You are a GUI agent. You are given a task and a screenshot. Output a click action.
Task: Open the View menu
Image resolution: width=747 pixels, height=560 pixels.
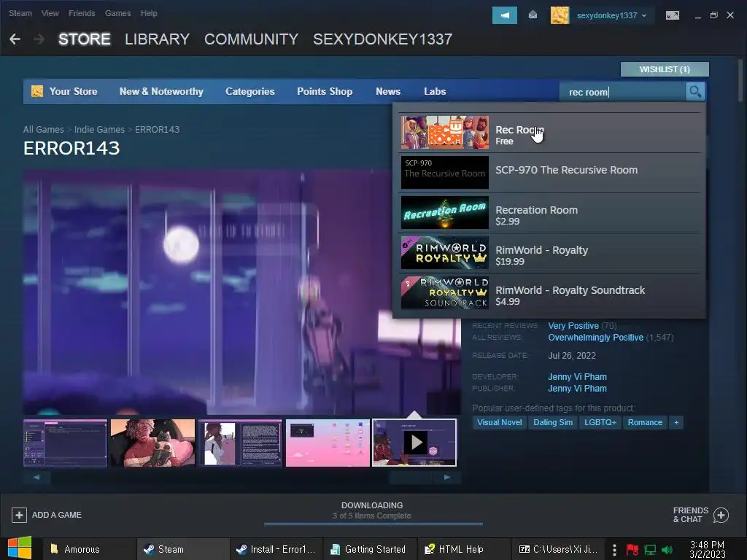(x=50, y=13)
